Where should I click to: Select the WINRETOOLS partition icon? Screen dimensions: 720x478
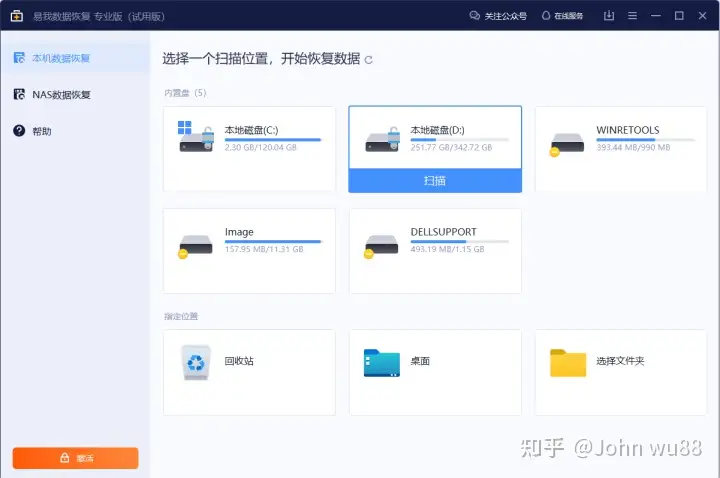[568, 144]
